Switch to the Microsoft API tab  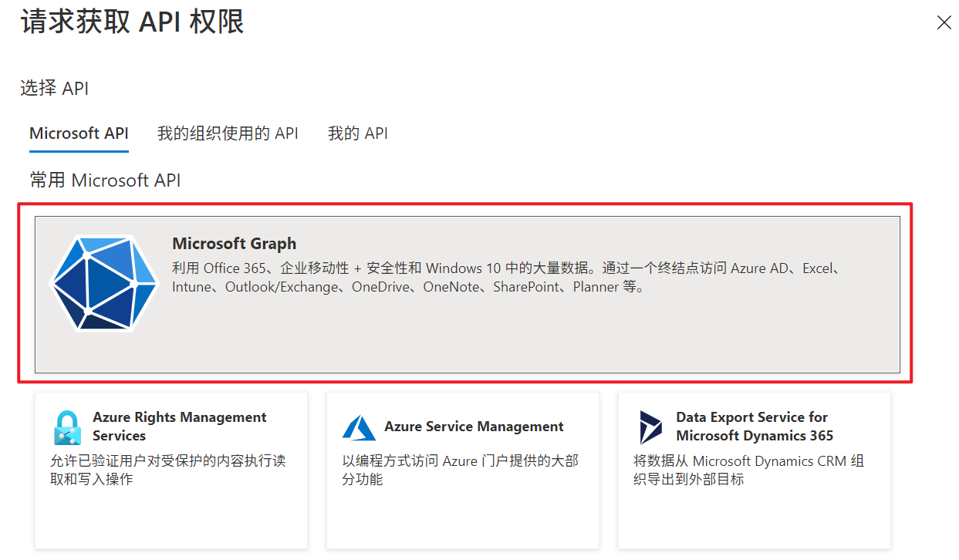[79, 133]
